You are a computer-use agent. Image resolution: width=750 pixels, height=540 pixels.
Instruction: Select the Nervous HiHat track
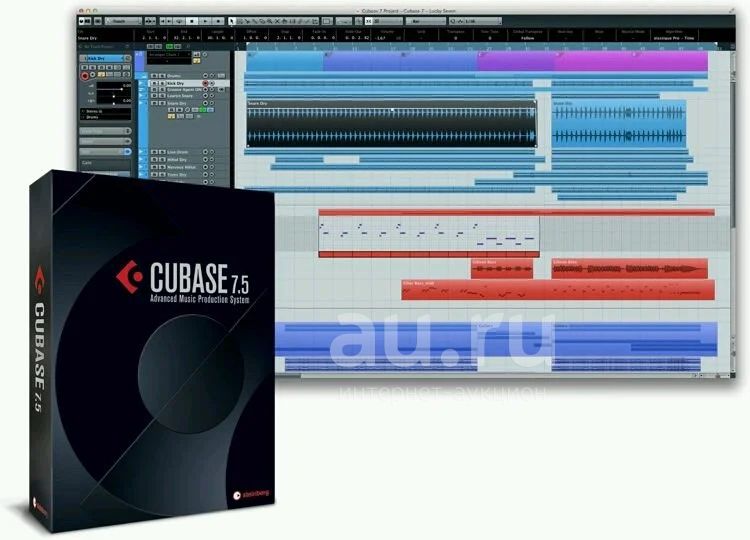click(x=181, y=167)
